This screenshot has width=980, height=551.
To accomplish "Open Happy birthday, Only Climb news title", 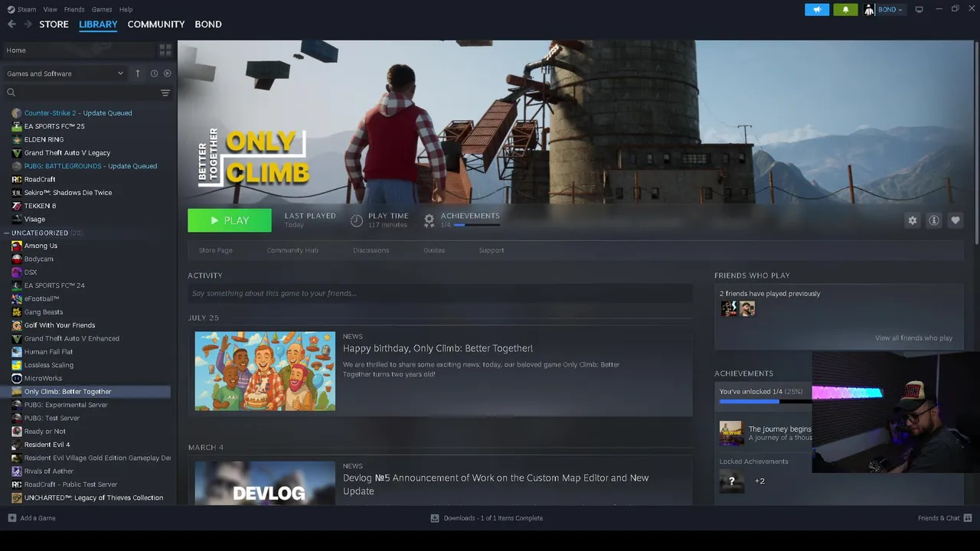I will 438,348.
